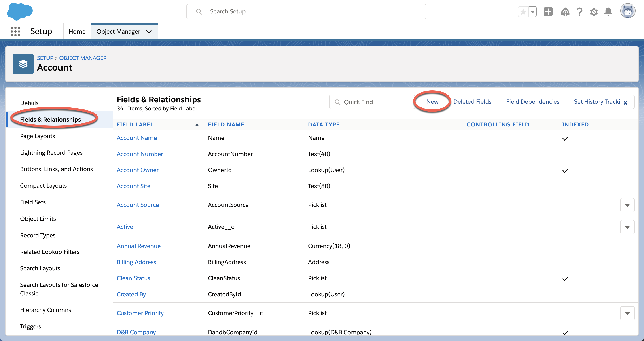Open Record Types section
The width and height of the screenshot is (644, 341).
click(38, 235)
